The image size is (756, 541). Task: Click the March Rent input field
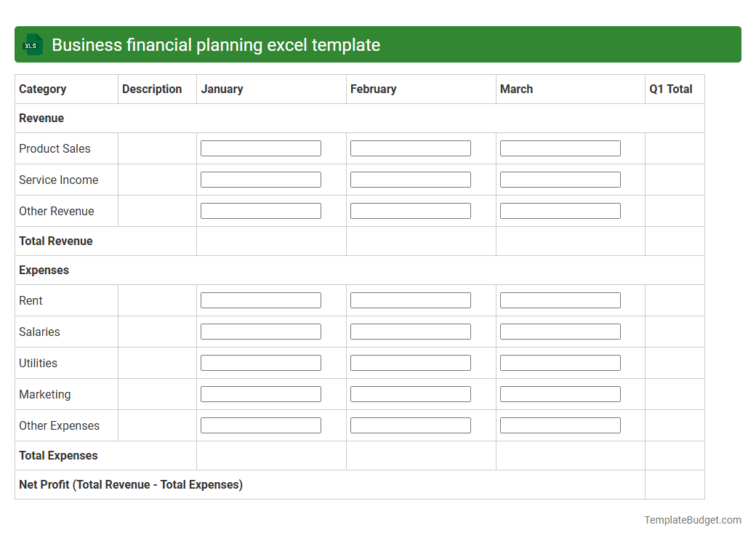pos(560,300)
